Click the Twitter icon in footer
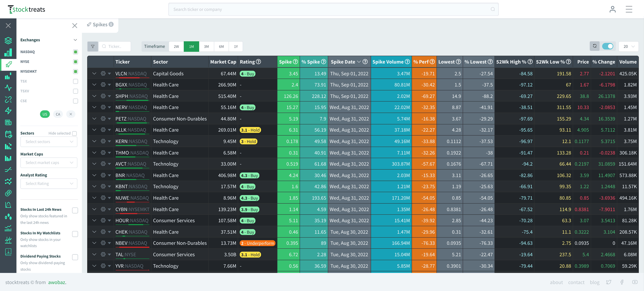 (x=608, y=282)
